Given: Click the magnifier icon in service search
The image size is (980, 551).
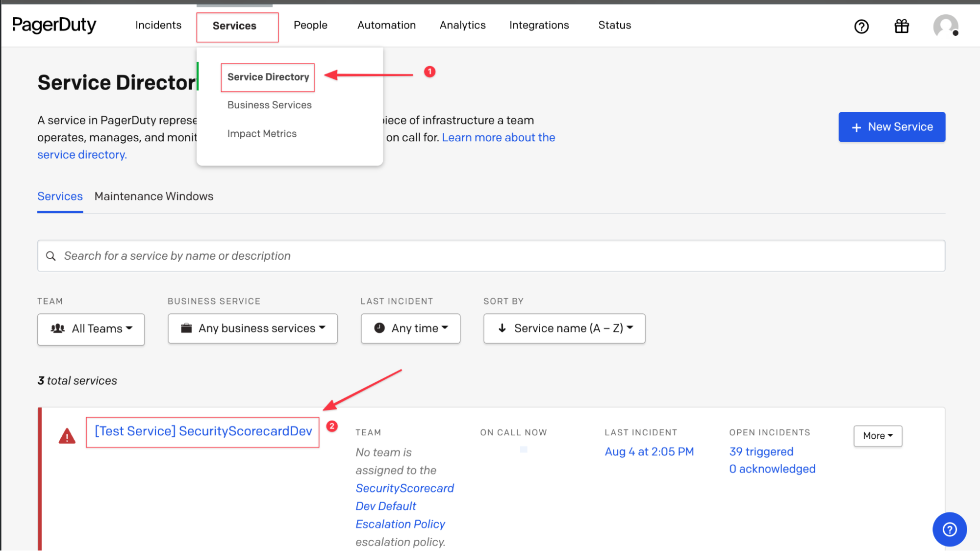Looking at the screenshot, I should (50, 256).
